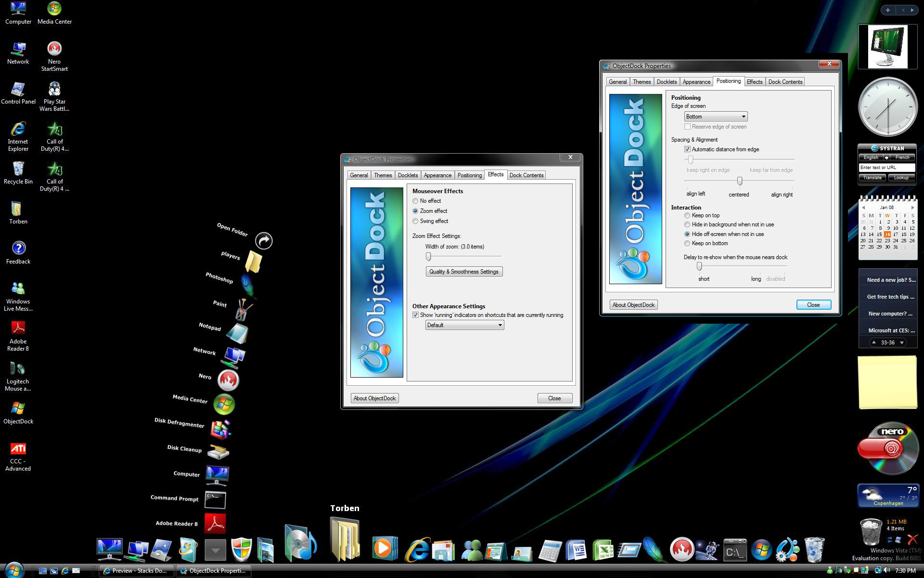Open Notepad in the stack menu
Screen dimensions: 924x578
(237, 333)
